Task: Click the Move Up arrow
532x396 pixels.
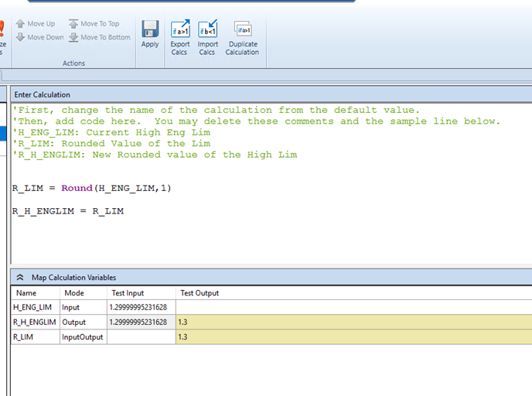Action: point(21,24)
